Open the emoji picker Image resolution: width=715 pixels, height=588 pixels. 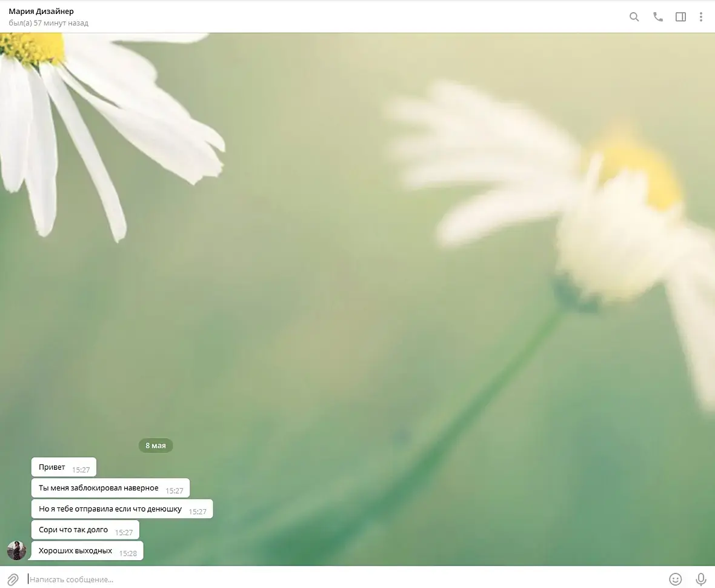click(x=676, y=579)
